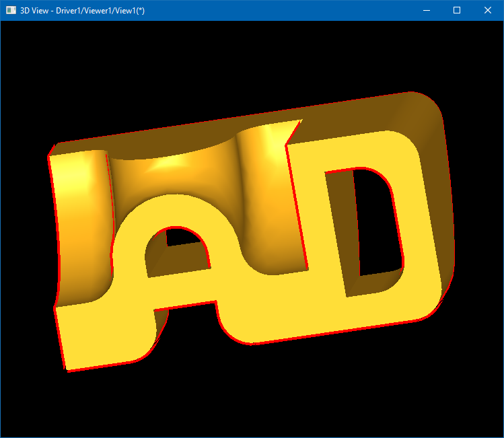The height and width of the screenshot is (438, 504).
Task: Minimize the 3D View window
Action: (426, 10)
